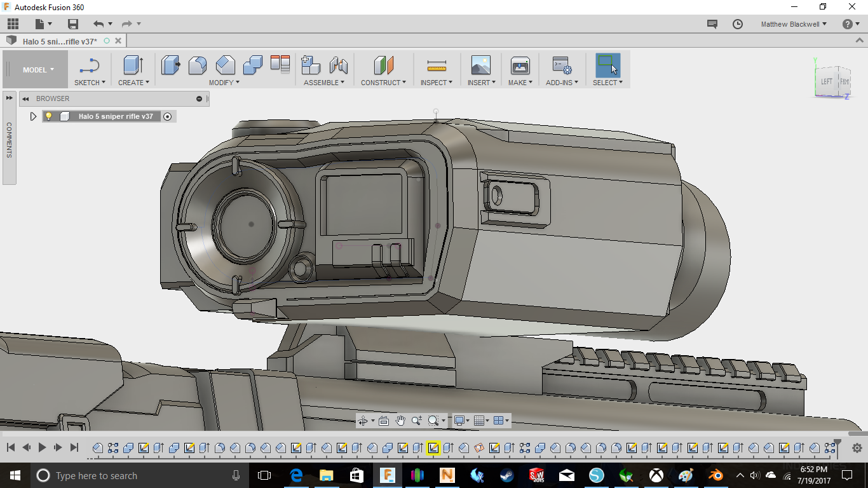Open the MODIFY menu
Screen dimensions: 868x488
click(224, 83)
